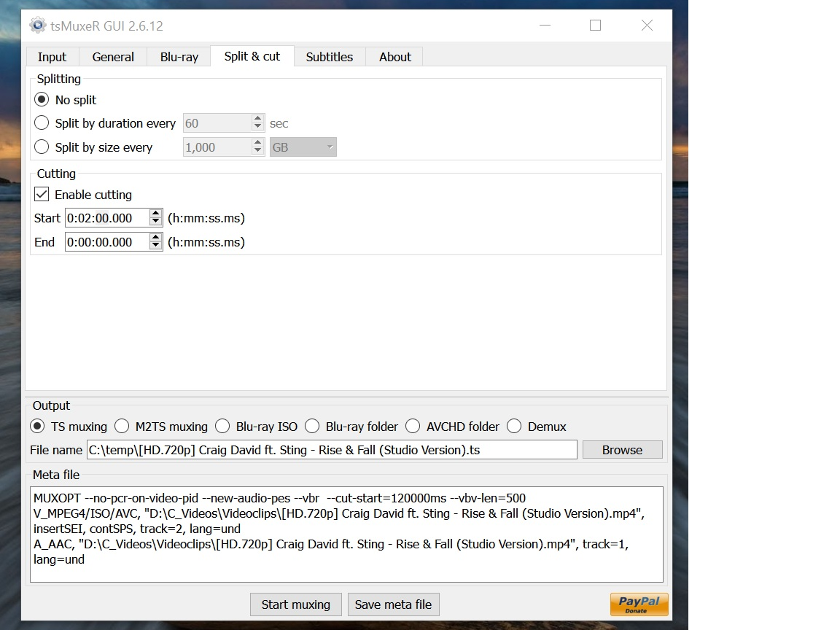Image resolution: width=840 pixels, height=630 pixels.
Task: Toggle the Enable cutting checkbox
Action: [x=42, y=194]
